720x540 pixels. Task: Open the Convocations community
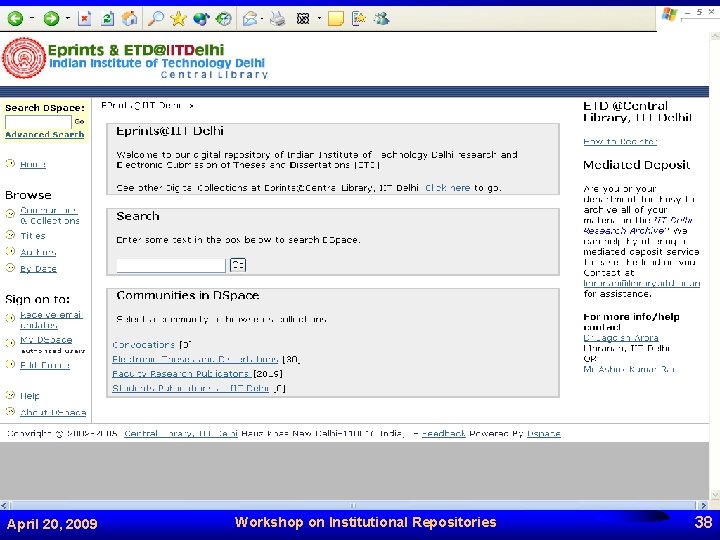(x=143, y=344)
